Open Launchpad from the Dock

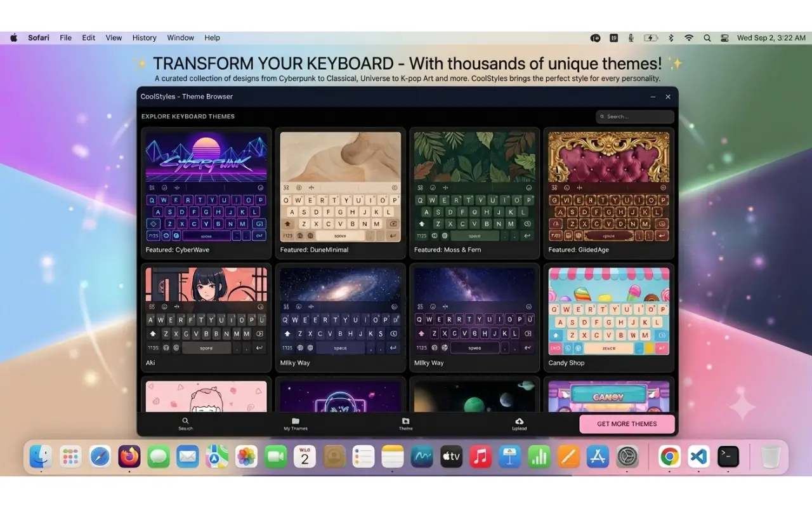(70, 456)
